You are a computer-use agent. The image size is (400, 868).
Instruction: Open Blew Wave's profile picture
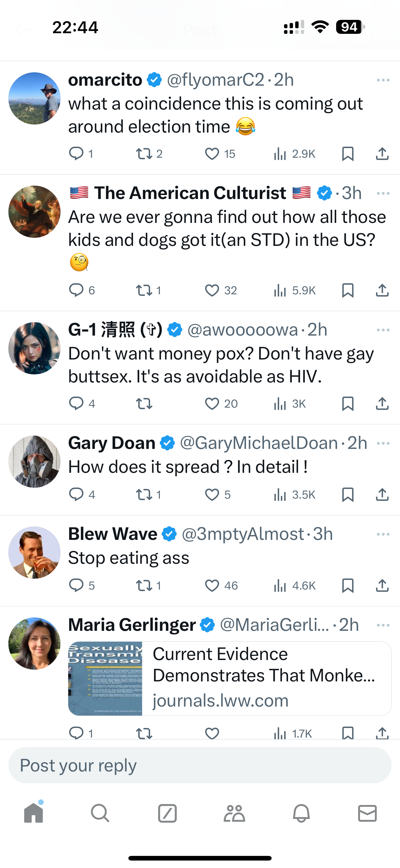34,553
